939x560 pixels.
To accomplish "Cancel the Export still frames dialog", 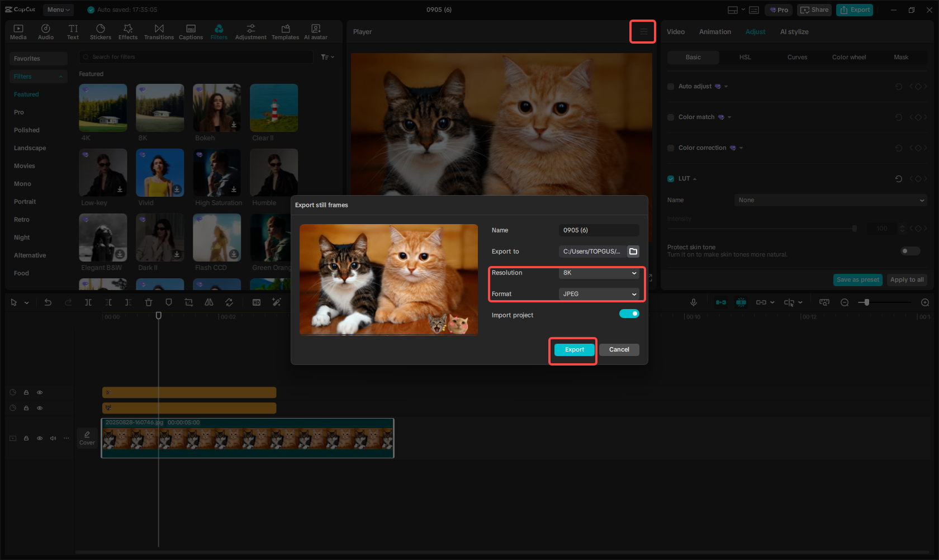I will [x=619, y=350].
